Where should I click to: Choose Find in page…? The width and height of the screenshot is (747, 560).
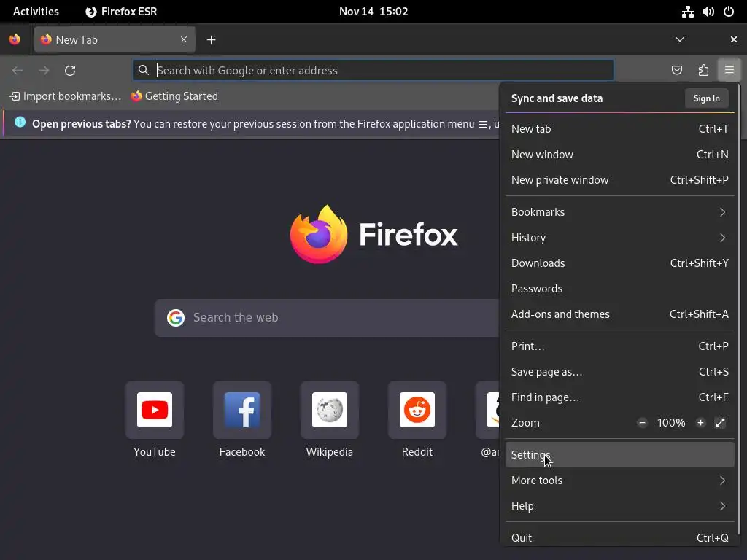(x=619, y=397)
